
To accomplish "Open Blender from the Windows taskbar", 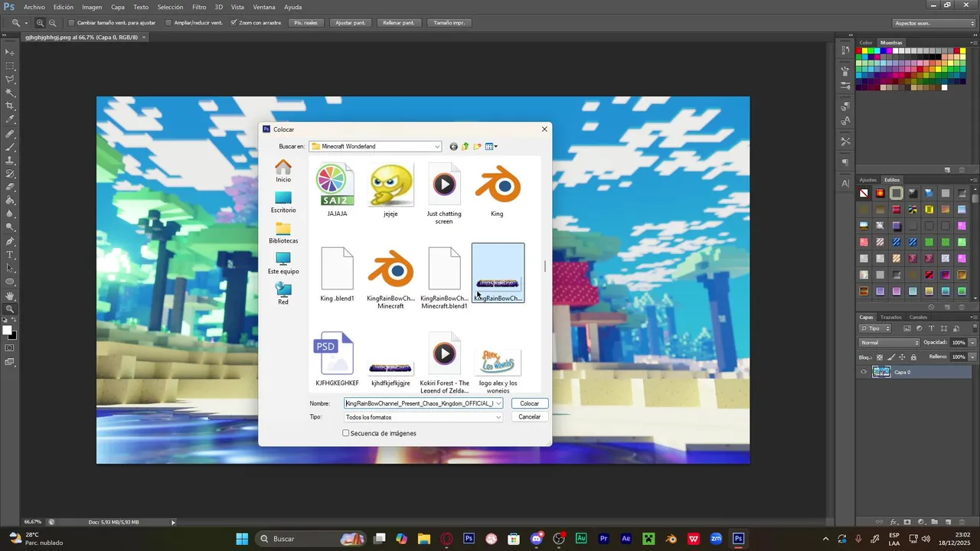I will click(671, 539).
